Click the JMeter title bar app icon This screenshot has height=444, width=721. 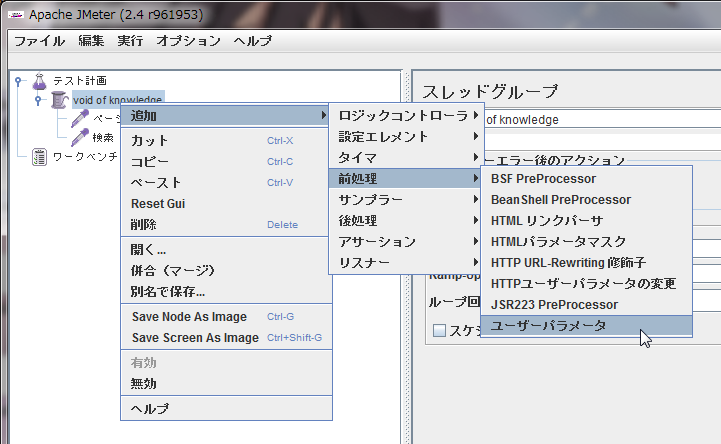[x=16, y=15]
